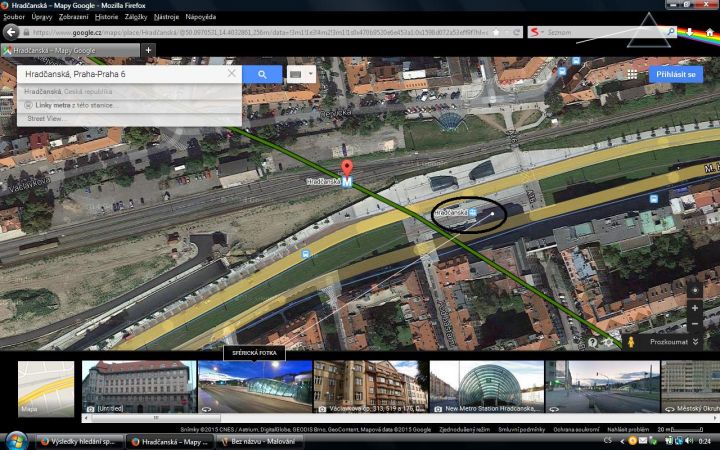Click the taskbar clock showing 0:24

(x=705, y=441)
